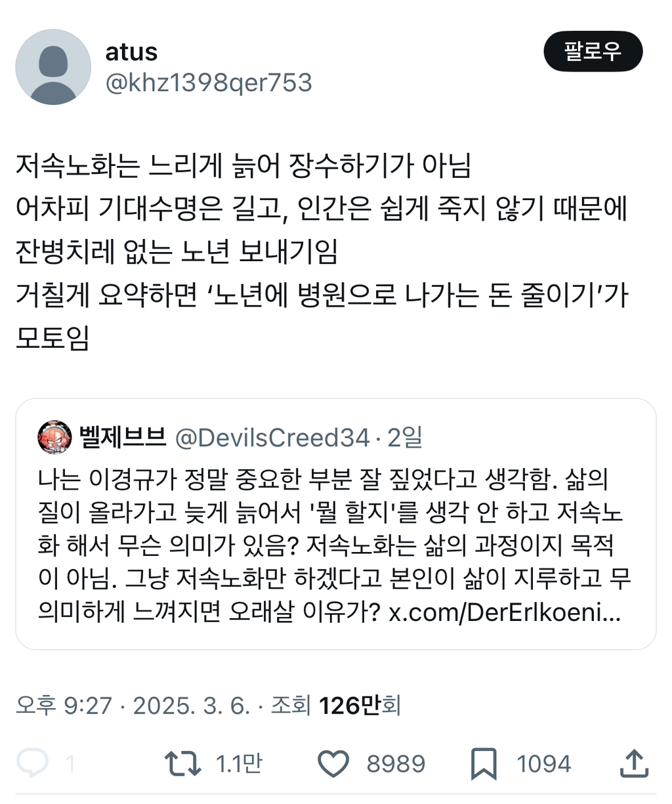The image size is (672, 804).
Task: Open the x.com/DerErlkoeni link
Action: [505, 613]
